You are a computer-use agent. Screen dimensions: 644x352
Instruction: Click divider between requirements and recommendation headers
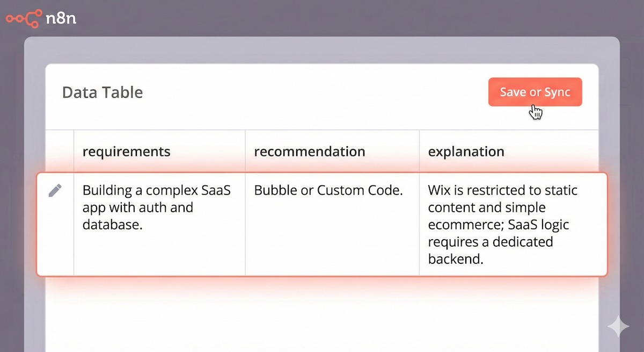coord(245,152)
